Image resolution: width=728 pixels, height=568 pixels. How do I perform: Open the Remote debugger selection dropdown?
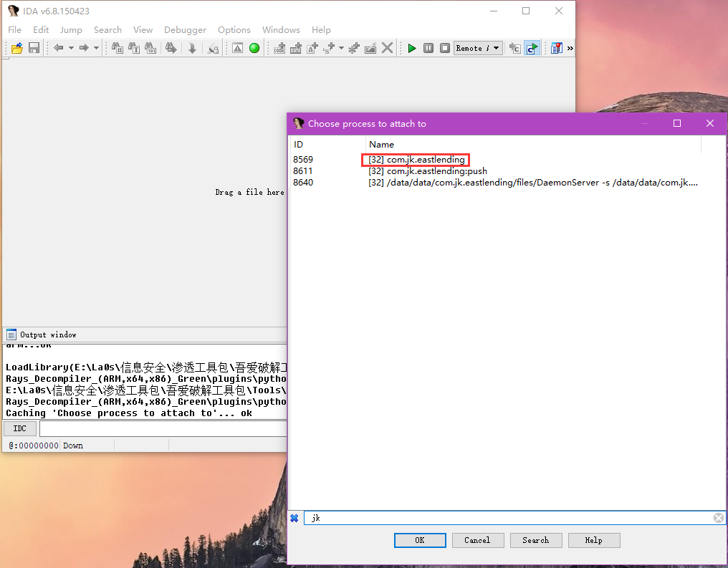(478, 48)
